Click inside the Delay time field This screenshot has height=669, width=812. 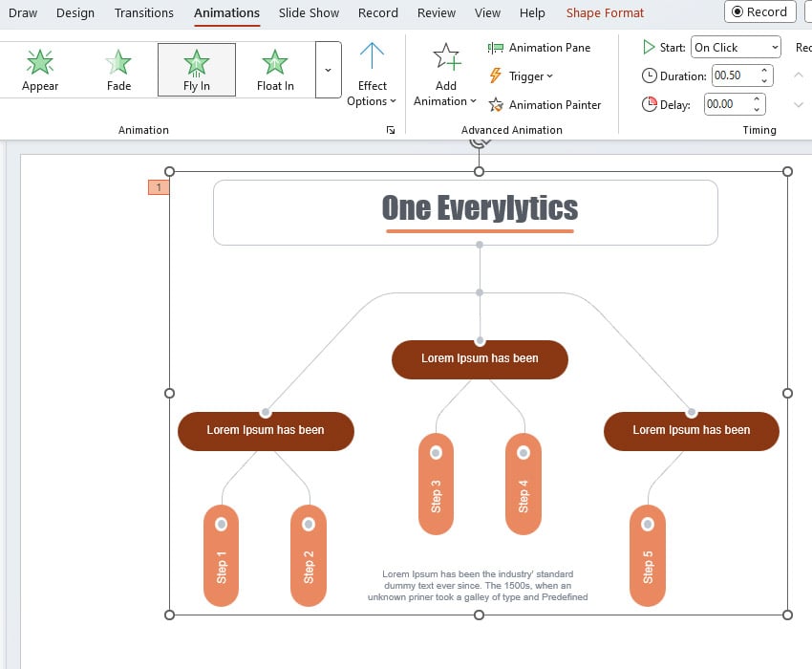pyautogui.click(x=728, y=104)
